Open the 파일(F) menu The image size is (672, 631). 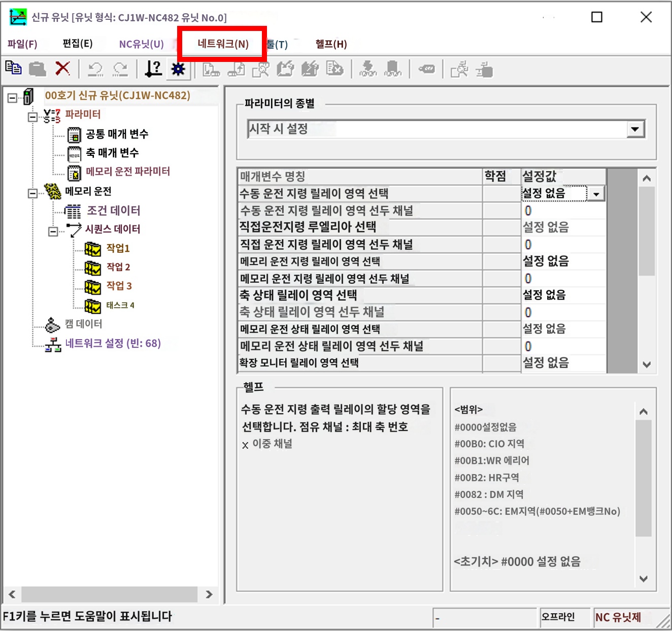click(22, 44)
